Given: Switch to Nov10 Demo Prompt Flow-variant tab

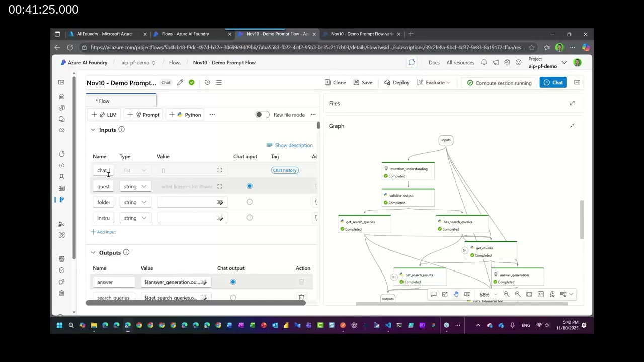Looking at the screenshot, I should (362, 34).
